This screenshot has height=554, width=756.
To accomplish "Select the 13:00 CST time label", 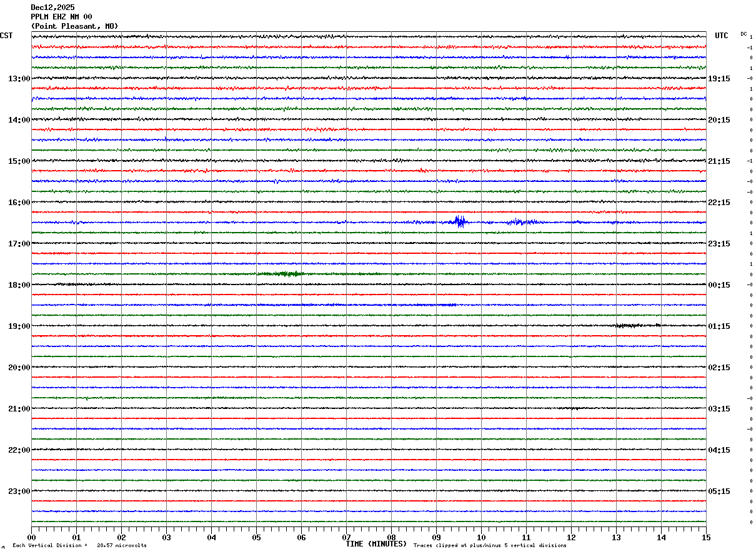I will 19,79.
